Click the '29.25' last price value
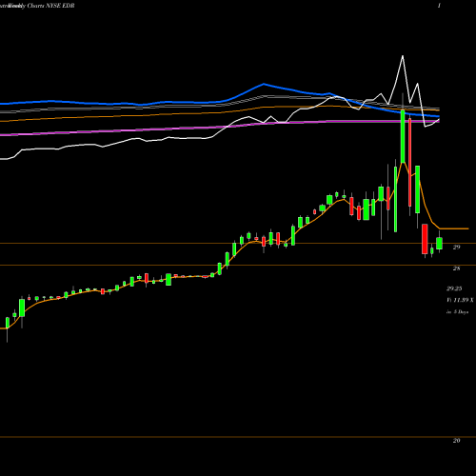This screenshot has width=476, height=476. pos(454,288)
